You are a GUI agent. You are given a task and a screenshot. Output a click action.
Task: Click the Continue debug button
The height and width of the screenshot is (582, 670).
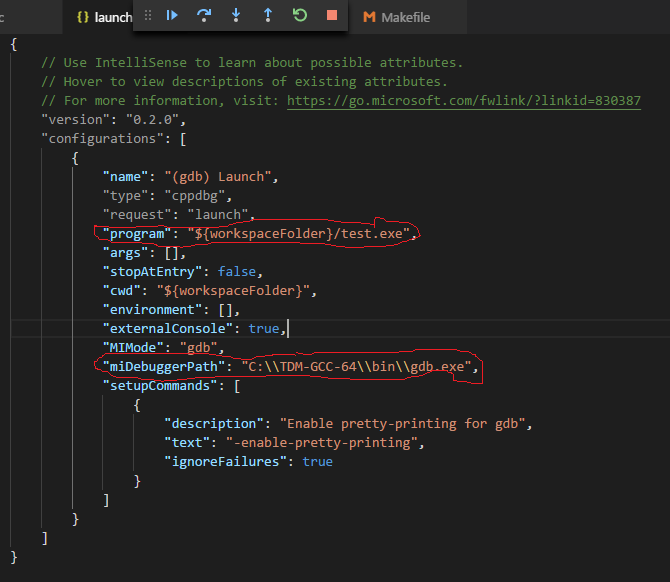coord(172,16)
